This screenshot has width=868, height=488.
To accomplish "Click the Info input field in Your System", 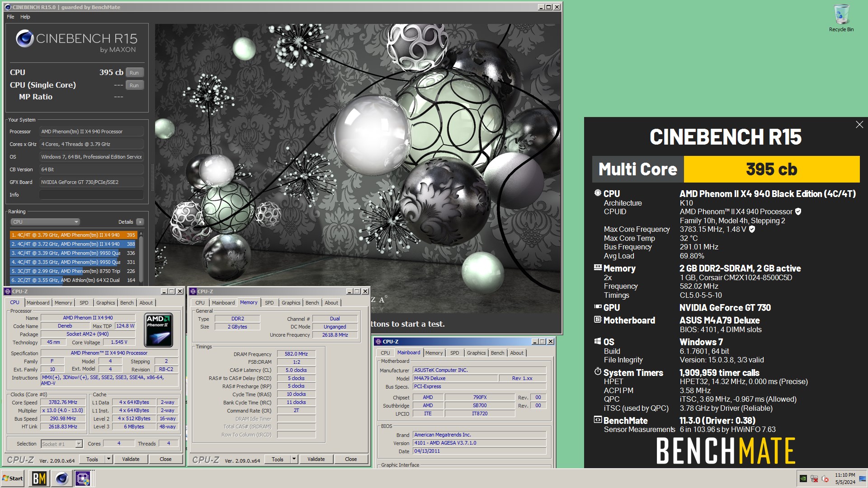I will (91, 195).
